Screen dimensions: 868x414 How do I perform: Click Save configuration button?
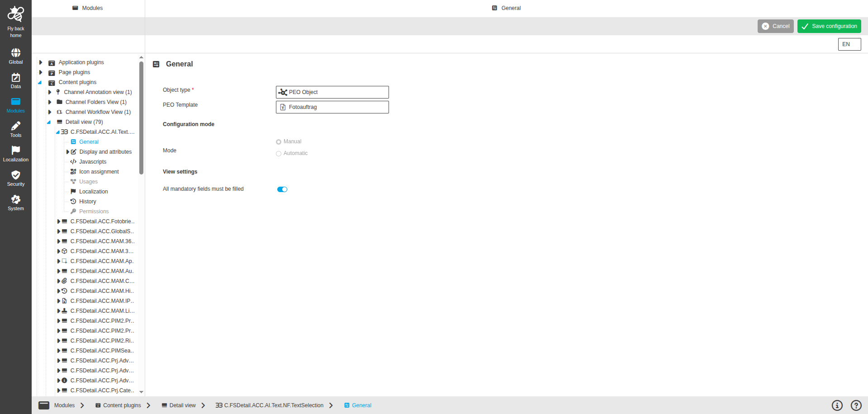829,26
